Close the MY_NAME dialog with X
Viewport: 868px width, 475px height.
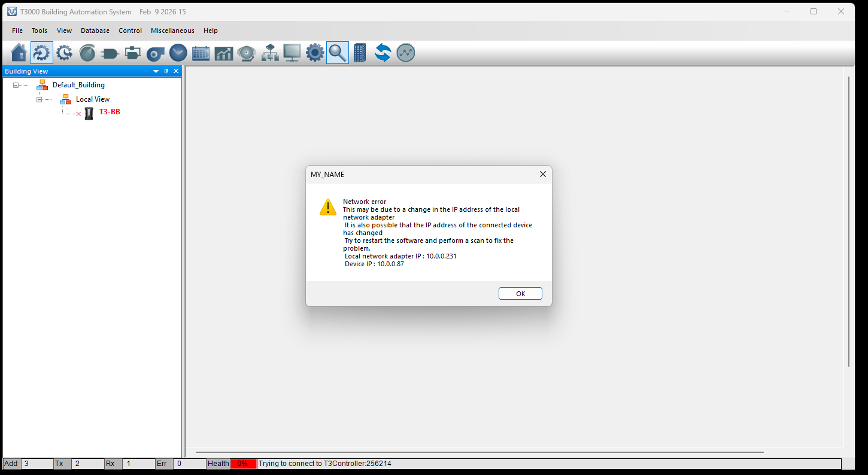pos(542,174)
